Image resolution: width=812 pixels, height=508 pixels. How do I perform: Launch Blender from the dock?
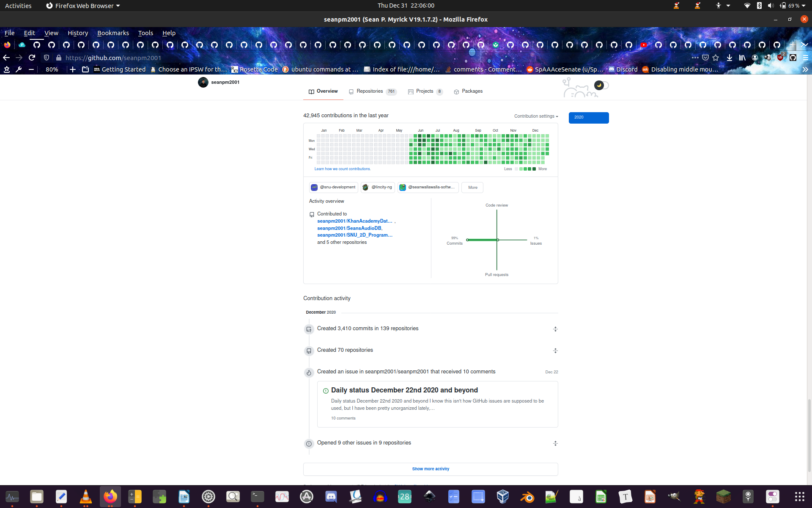coord(527,497)
